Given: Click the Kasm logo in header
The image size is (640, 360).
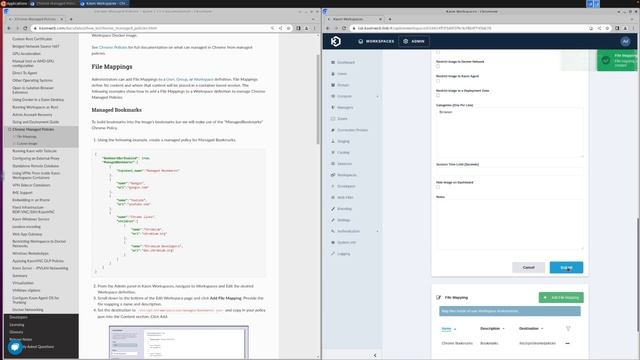Looking at the screenshot, I should (x=336, y=41).
